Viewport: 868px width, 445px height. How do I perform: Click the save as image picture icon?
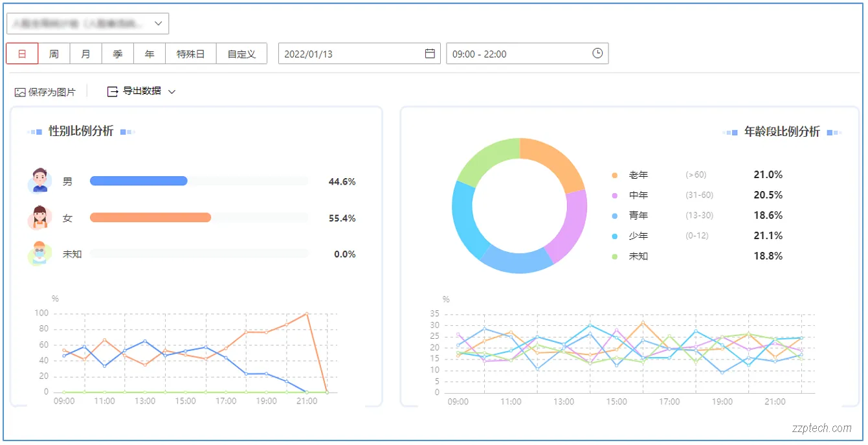[x=20, y=93]
